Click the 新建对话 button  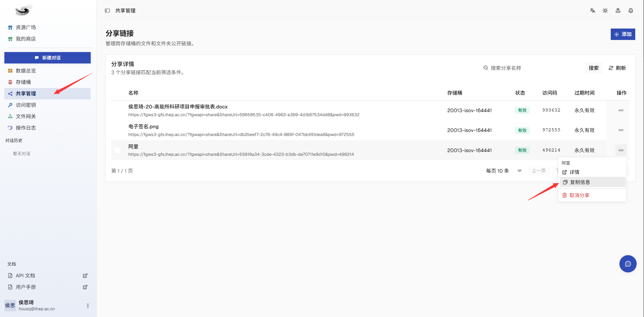point(47,58)
